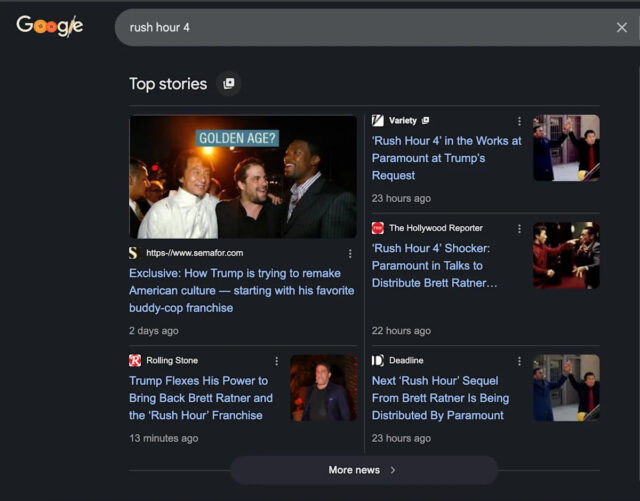Click the Rolling Stone story thumbnail image
The image size is (640, 501).
click(323, 388)
